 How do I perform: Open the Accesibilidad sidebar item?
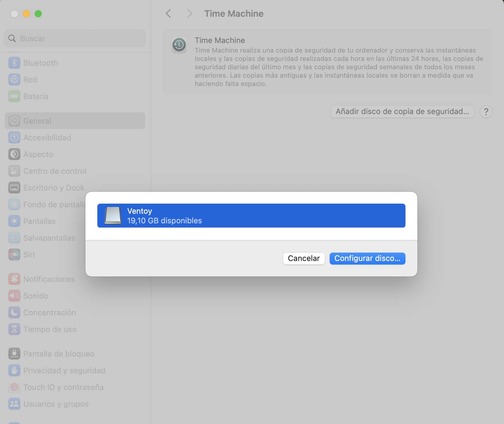click(x=75, y=138)
